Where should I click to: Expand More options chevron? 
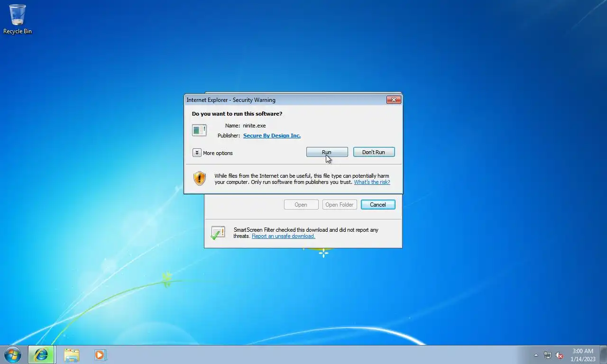pos(197,153)
